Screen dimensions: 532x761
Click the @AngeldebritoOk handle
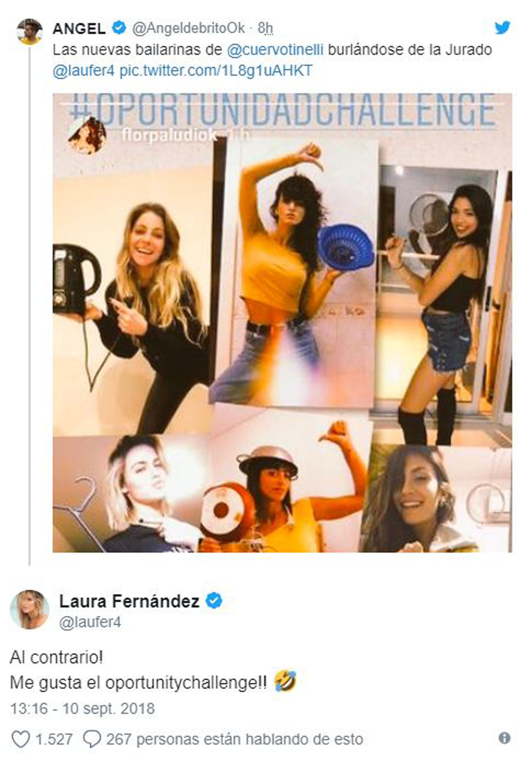tap(188, 28)
